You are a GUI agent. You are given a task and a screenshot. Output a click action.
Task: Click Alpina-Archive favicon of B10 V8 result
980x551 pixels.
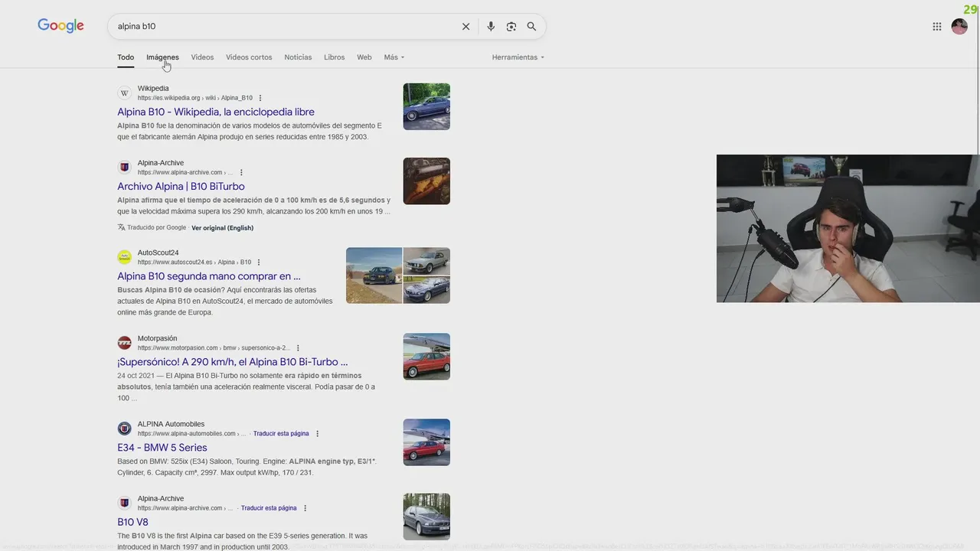pos(124,503)
